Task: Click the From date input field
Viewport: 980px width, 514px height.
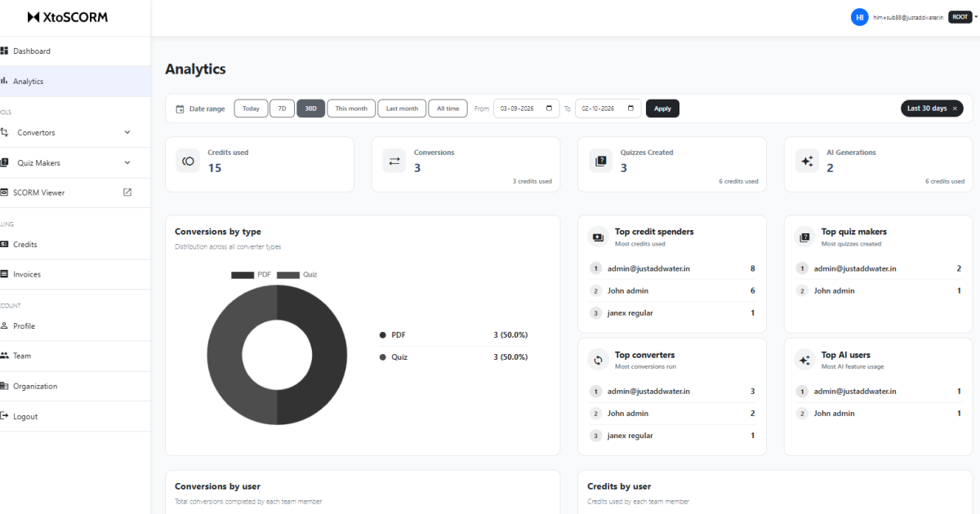Action: (x=526, y=109)
